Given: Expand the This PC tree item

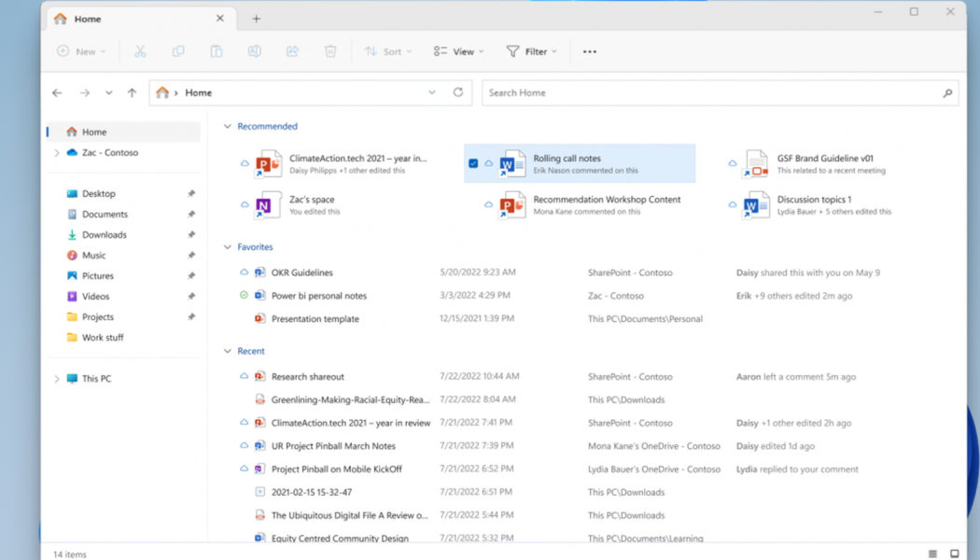Looking at the screenshot, I should click(57, 378).
